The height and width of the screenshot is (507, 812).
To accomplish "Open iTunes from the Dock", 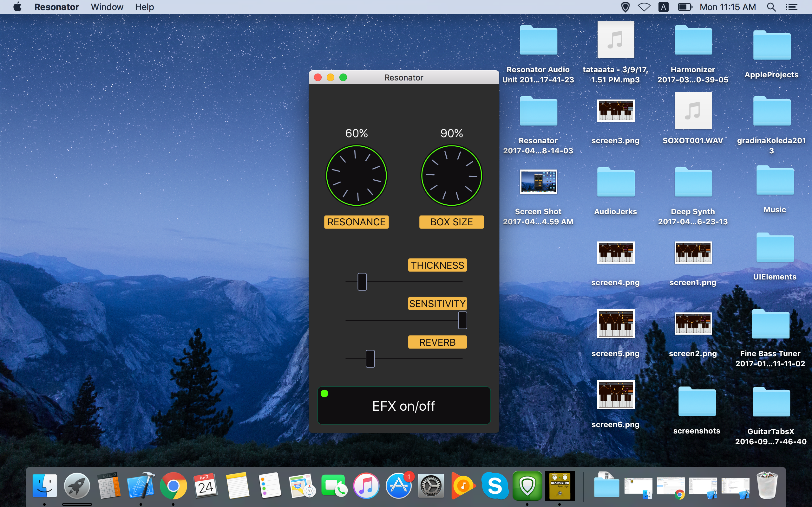I will (366, 485).
